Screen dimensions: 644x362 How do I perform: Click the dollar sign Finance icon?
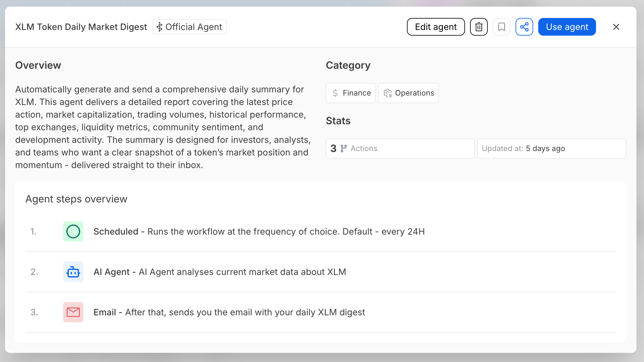(x=335, y=93)
